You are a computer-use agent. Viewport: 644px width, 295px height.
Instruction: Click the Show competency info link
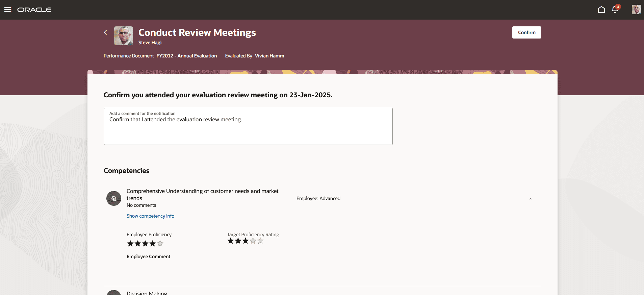(x=150, y=216)
